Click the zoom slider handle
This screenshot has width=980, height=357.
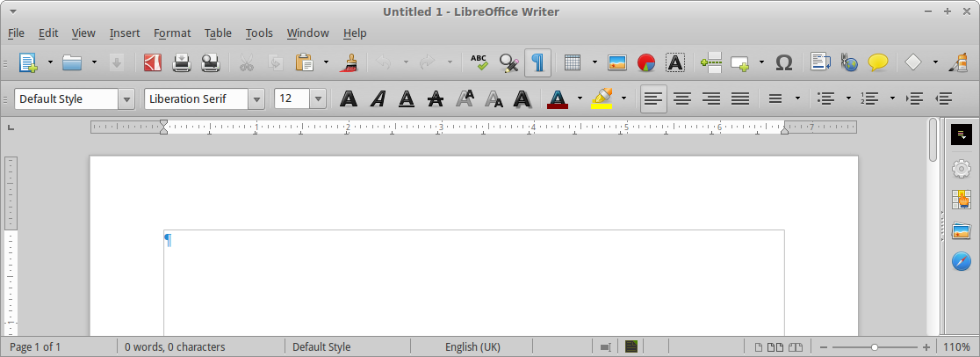click(x=875, y=347)
